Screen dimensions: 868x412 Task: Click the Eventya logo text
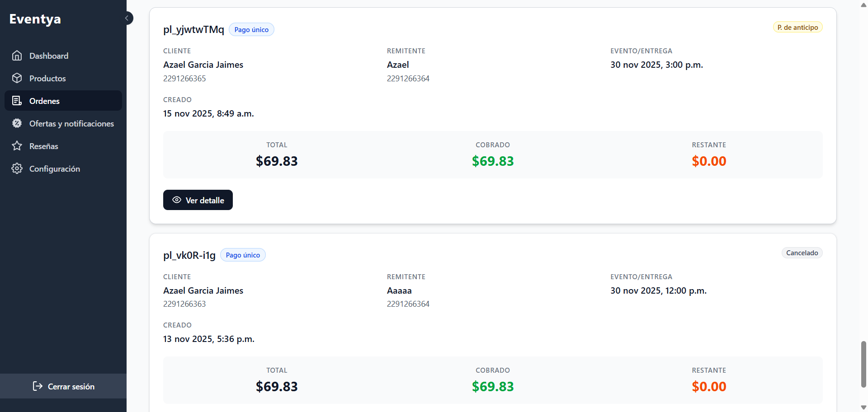tap(35, 19)
